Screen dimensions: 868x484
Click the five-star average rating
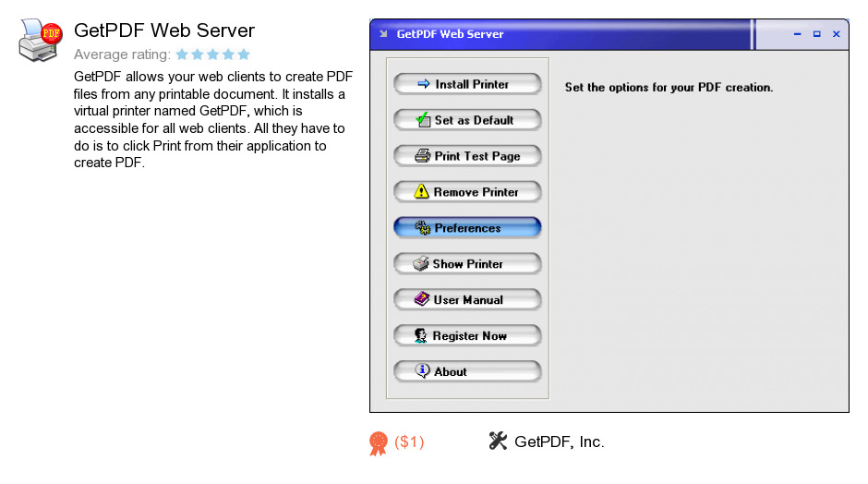(x=212, y=54)
